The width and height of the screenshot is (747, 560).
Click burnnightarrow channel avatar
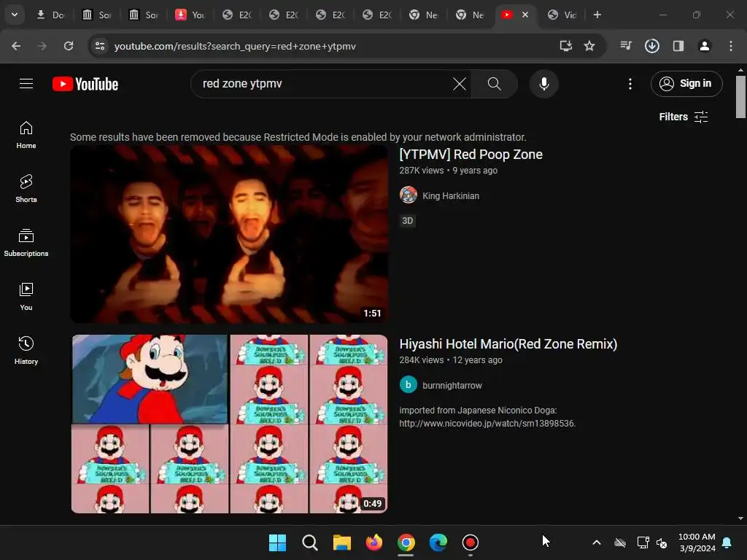(409, 385)
